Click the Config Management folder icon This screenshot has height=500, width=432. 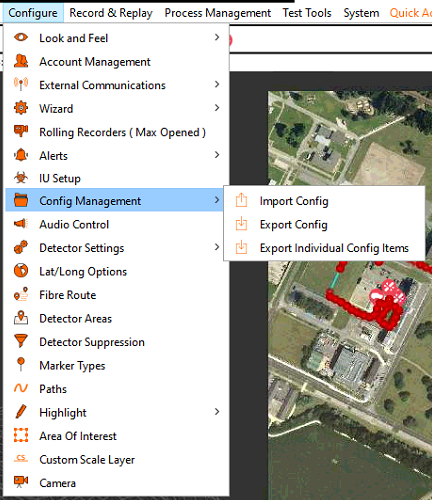click(x=21, y=200)
